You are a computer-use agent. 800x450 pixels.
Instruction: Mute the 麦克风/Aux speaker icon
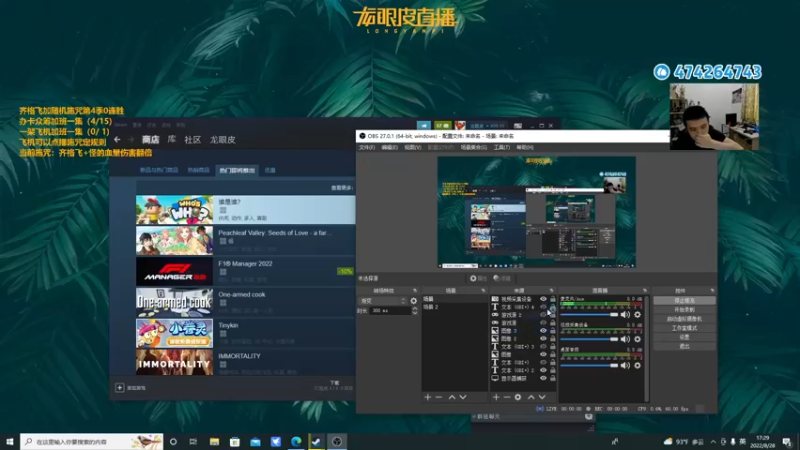(626, 315)
